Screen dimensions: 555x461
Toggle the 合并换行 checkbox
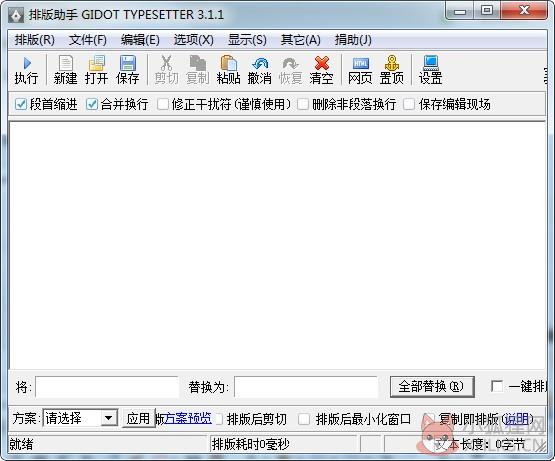point(92,104)
